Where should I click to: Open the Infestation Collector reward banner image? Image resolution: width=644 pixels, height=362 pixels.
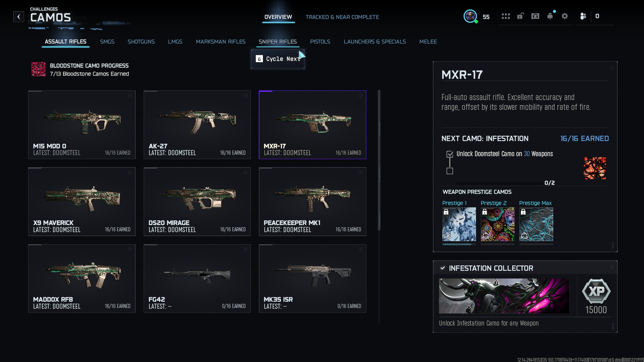coord(504,296)
